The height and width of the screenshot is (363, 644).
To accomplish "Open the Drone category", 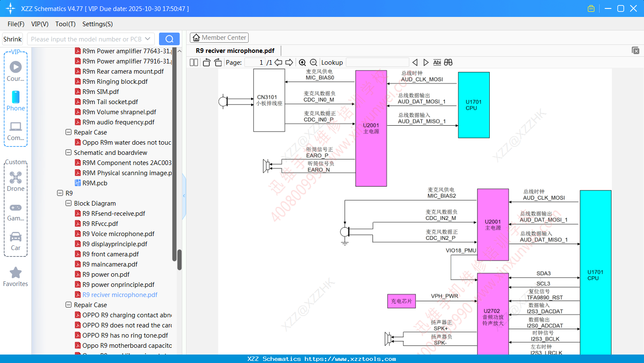I will tap(16, 181).
